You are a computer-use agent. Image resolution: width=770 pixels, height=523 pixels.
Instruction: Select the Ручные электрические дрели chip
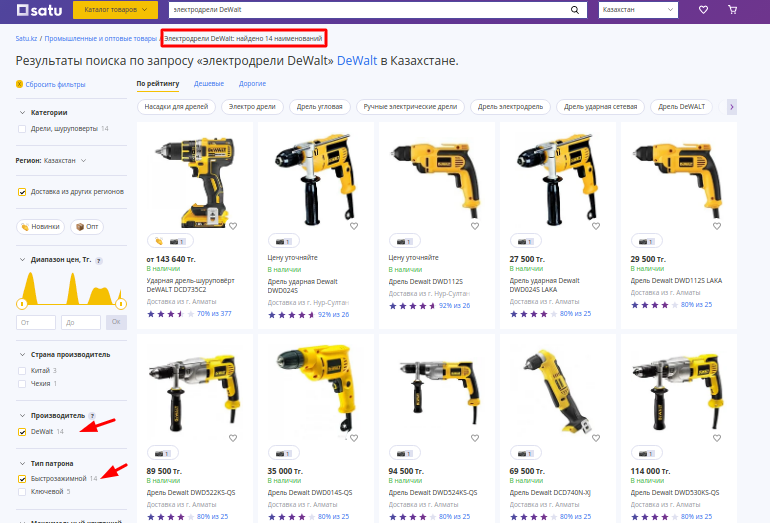tap(410, 107)
